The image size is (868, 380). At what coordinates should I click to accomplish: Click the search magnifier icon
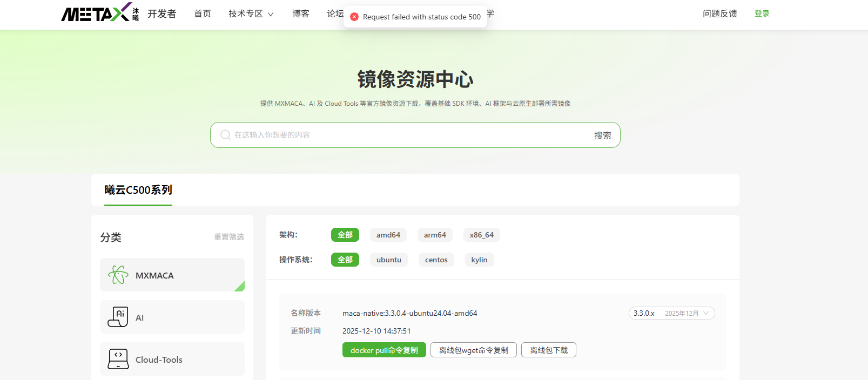[x=226, y=135]
